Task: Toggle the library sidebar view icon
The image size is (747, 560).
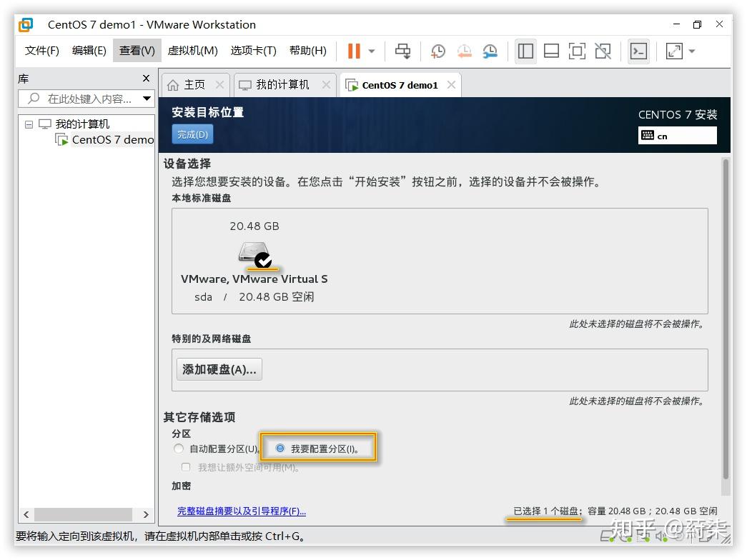Action: (x=525, y=51)
